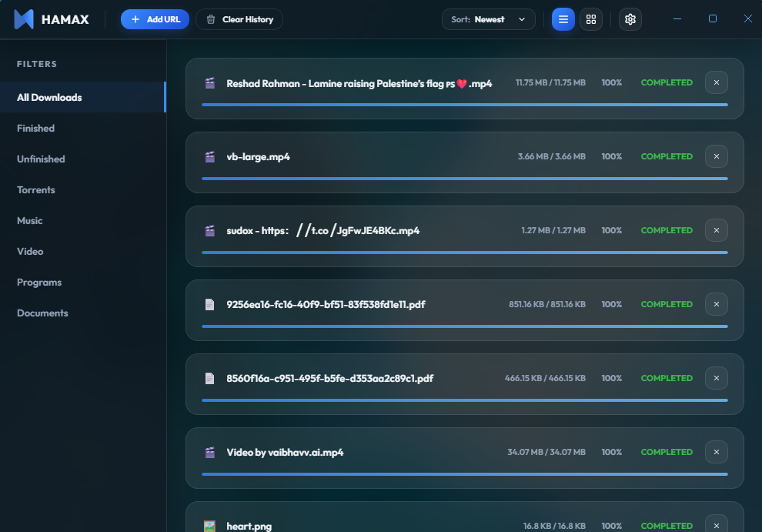Select the Documents filter
The height and width of the screenshot is (532, 762).
pyautogui.click(x=83, y=313)
